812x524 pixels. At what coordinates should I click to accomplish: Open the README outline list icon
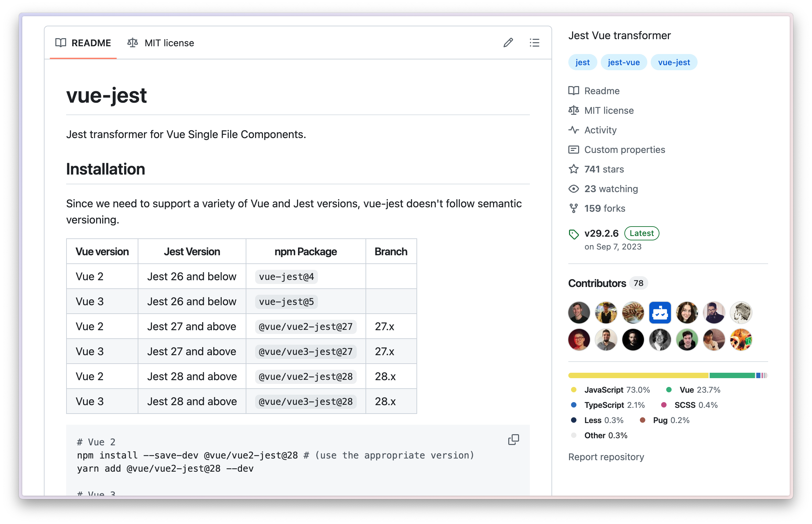click(x=534, y=43)
